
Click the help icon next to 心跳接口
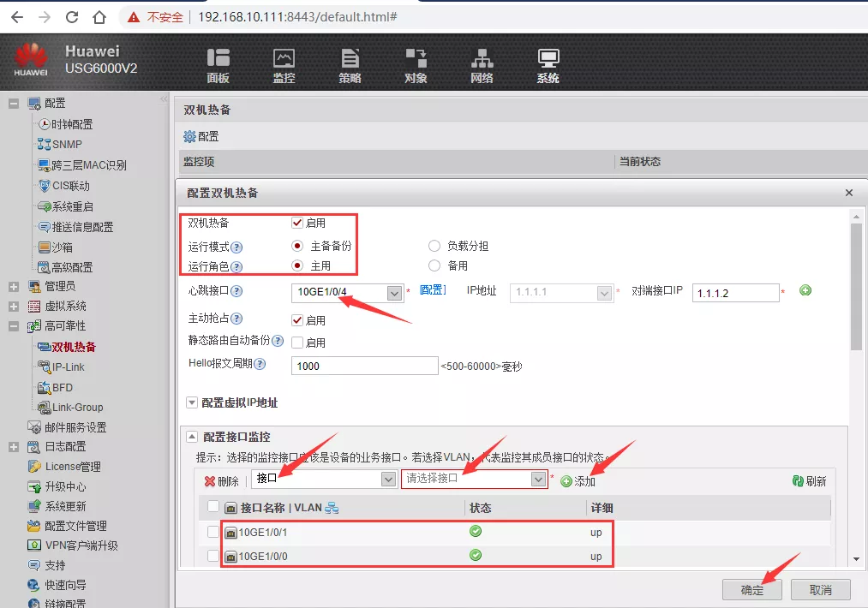click(x=236, y=292)
